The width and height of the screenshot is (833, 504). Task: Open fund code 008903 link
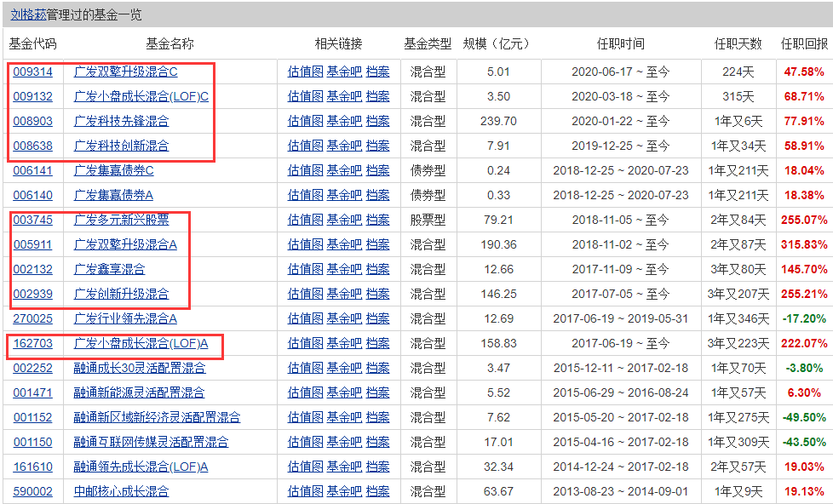coord(33,121)
